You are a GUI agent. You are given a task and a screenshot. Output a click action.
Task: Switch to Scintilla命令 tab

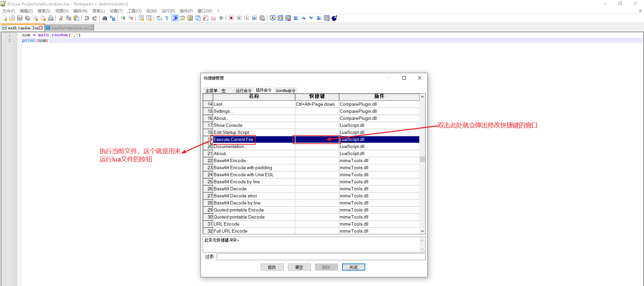[x=285, y=91]
